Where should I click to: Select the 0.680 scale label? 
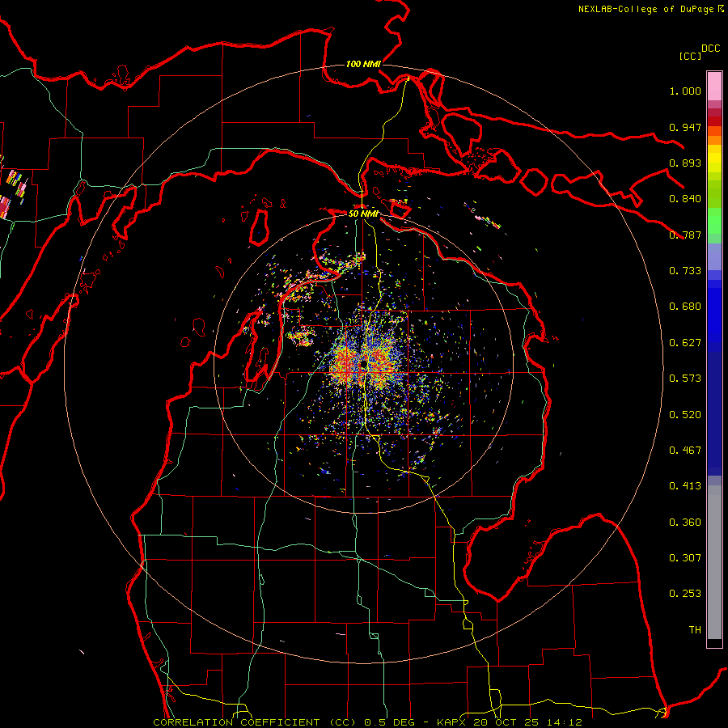685,307
